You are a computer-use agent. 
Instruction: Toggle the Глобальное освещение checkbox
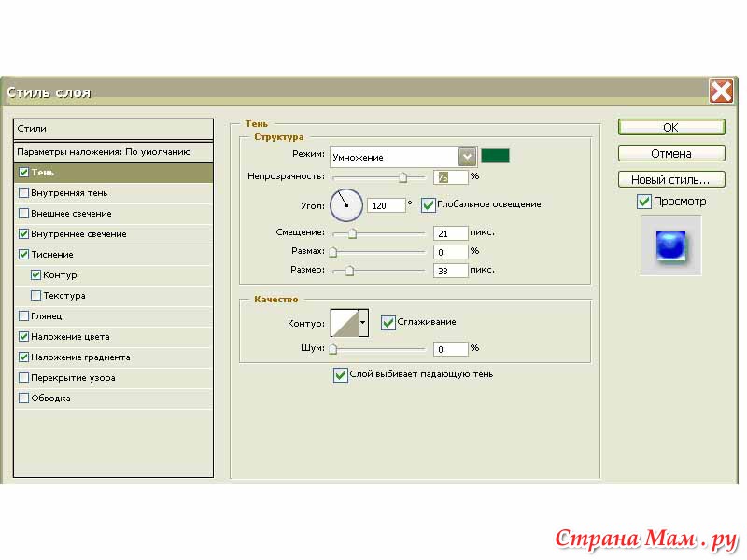coord(428,205)
